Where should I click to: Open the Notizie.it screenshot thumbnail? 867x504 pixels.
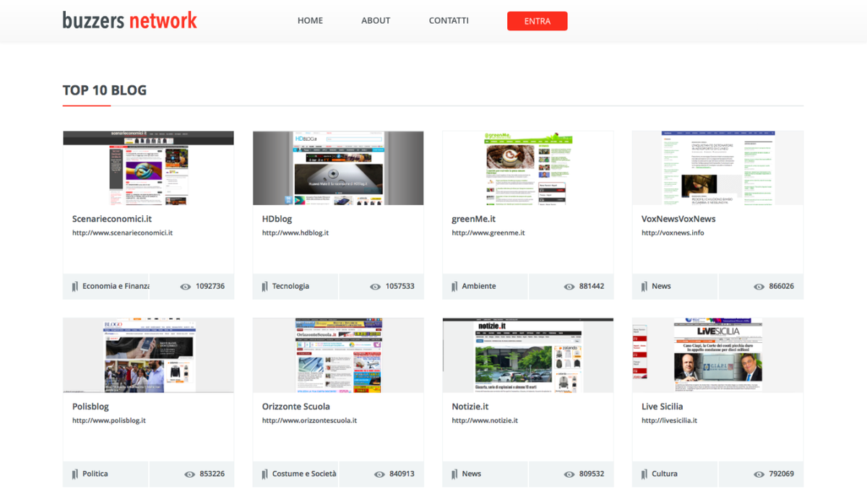(x=528, y=355)
